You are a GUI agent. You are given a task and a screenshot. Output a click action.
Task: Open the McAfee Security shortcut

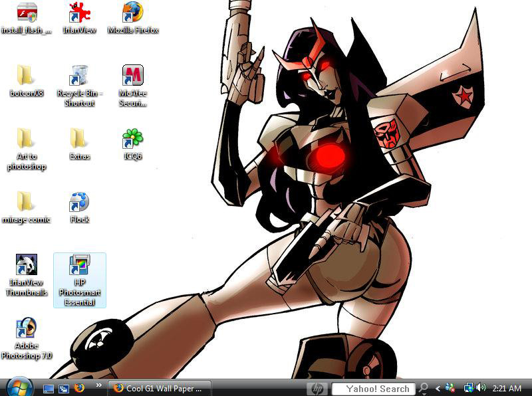click(132, 86)
